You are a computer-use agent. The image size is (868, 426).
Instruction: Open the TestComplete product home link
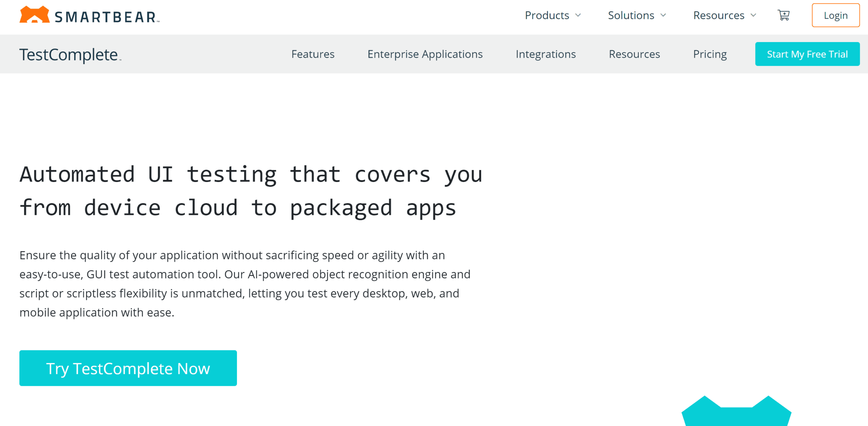(70, 55)
